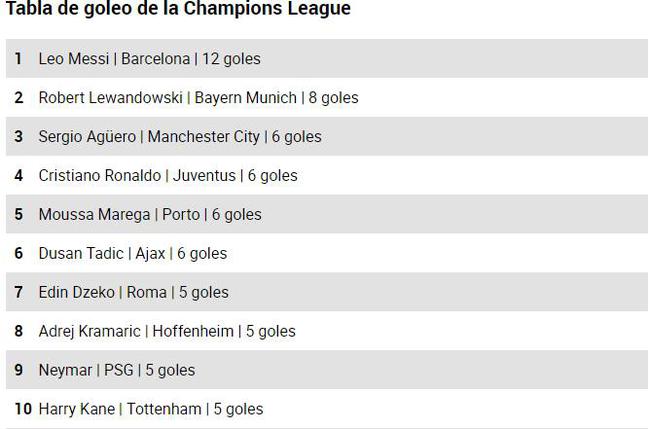Select the Robert Lewandowski Bayern Munich row

[327, 97]
